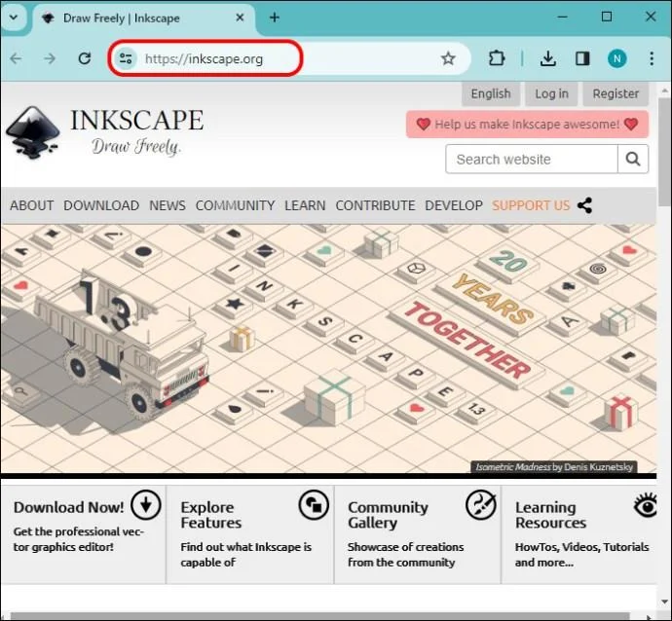Viewport: 672px width, 621px height.
Task: Click the download arrow circle icon
Action: [146, 505]
